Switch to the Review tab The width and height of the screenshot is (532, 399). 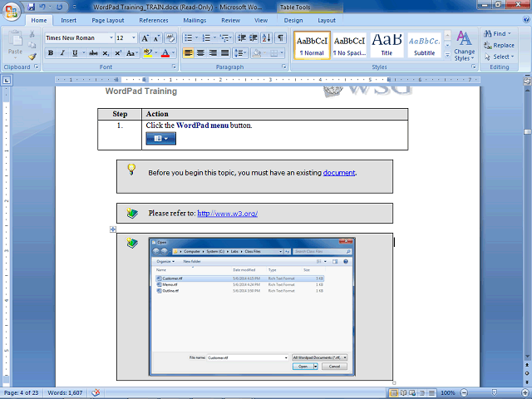pyautogui.click(x=231, y=20)
